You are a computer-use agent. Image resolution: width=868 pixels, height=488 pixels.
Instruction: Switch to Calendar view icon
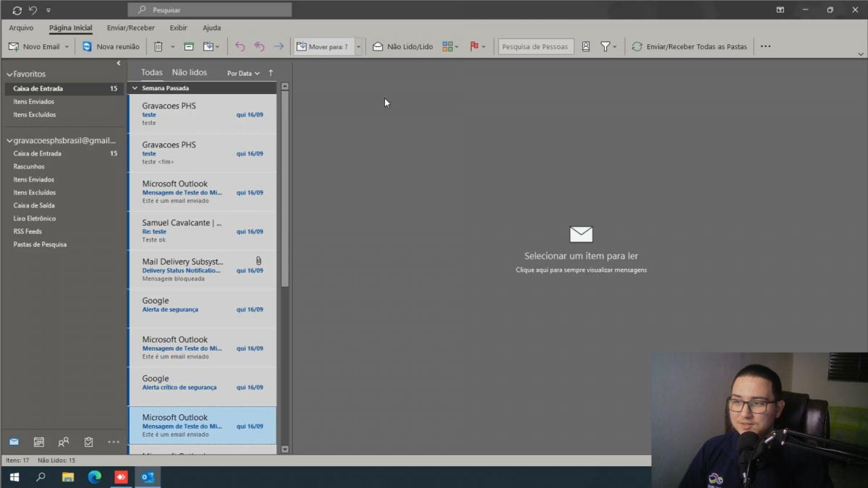[x=39, y=442]
